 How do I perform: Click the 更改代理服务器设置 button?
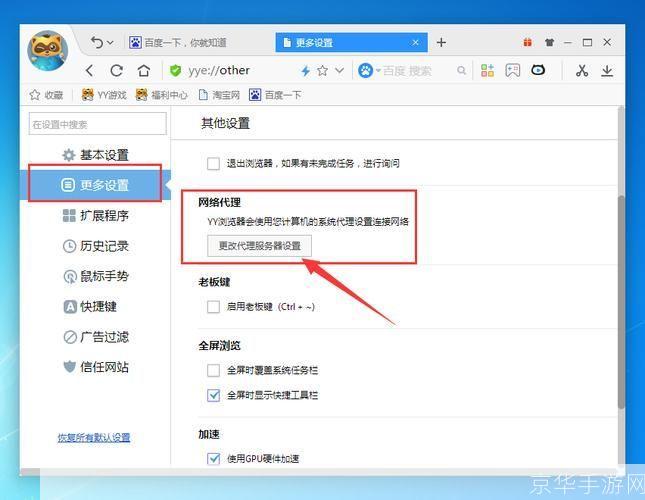coord(259,245)
